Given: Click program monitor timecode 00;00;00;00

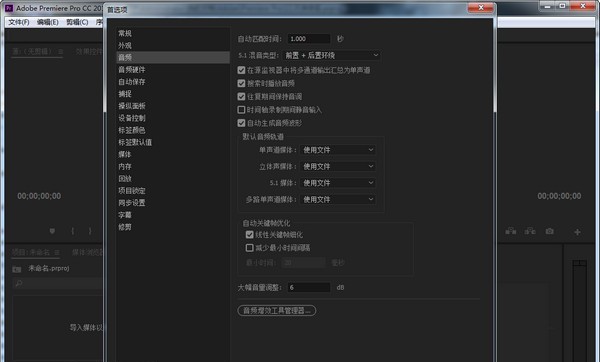Looking at the screenshot, I should coord(559,196).
